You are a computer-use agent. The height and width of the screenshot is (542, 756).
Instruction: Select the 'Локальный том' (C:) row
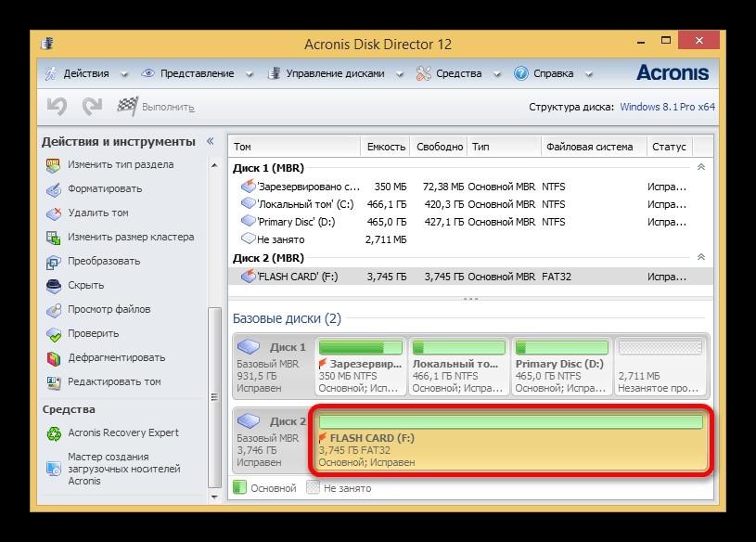coord(470,204)
